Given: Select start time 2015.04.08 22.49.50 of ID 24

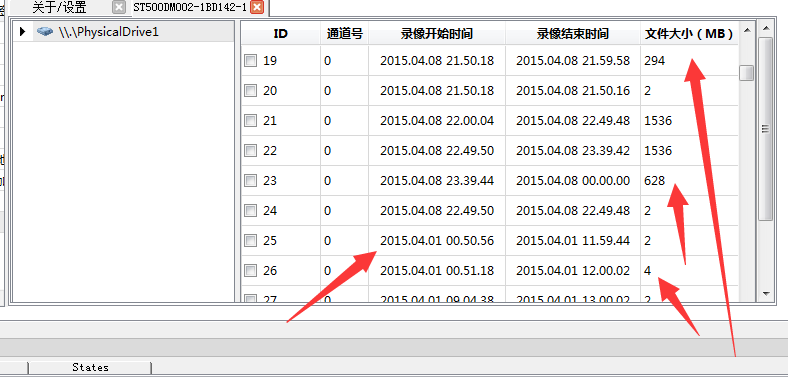Looking at the screenshot, I should click(x=437, y=211).
